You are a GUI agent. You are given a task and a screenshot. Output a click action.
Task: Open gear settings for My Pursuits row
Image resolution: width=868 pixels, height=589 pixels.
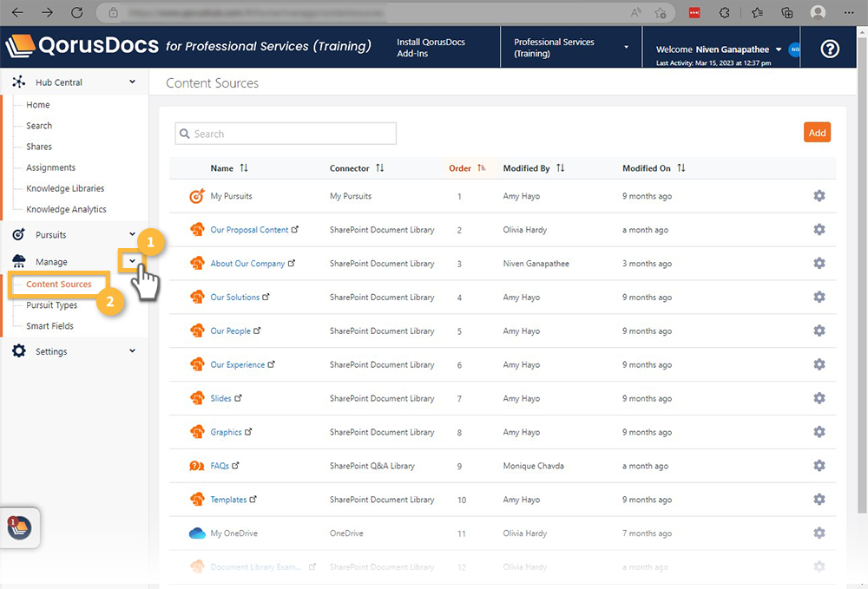coord(819,196)
